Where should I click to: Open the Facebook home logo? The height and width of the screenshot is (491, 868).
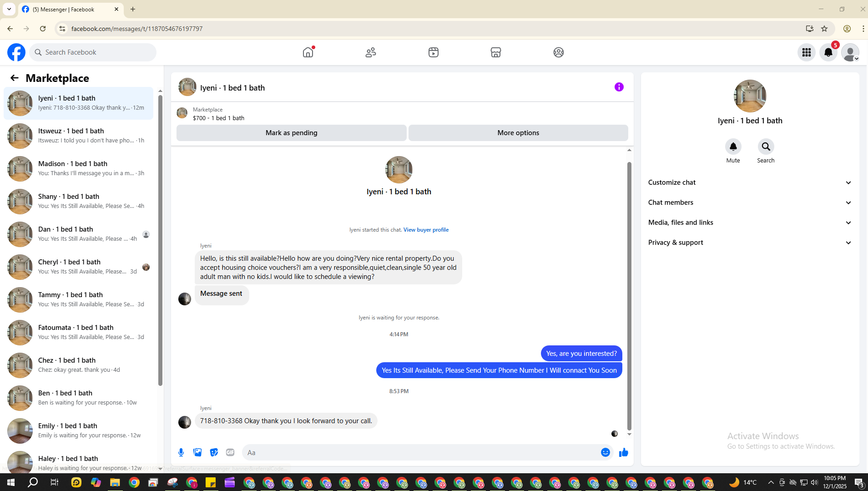point(16,52)
